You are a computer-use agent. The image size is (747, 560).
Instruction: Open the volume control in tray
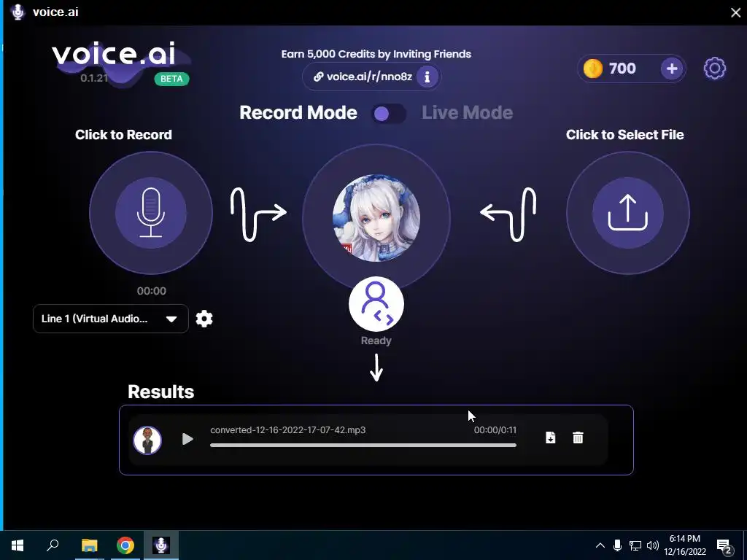(653, 545)
